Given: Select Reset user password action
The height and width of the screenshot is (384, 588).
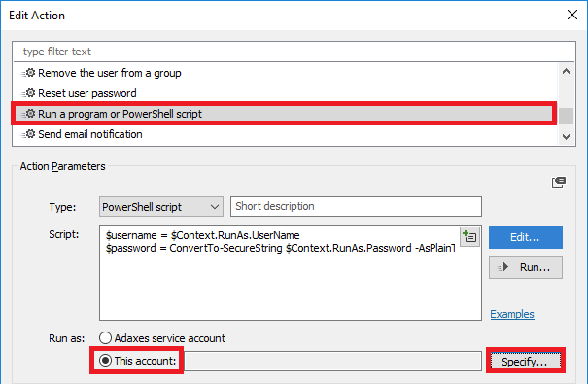Looking at the screenshot, I should [x=285, y=93].
